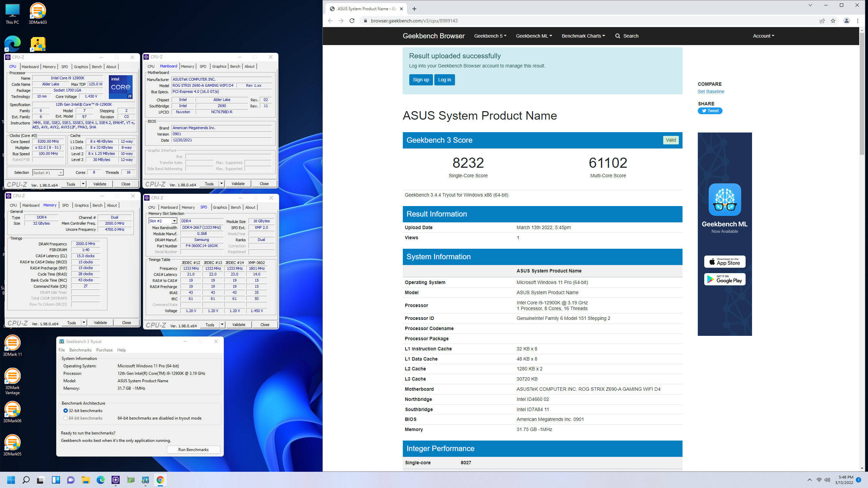Image resolution: width=868 pixels, height=488 pixels.
Task: Open the 3DMark03 desktop shortcut
Action: point(38,14)
